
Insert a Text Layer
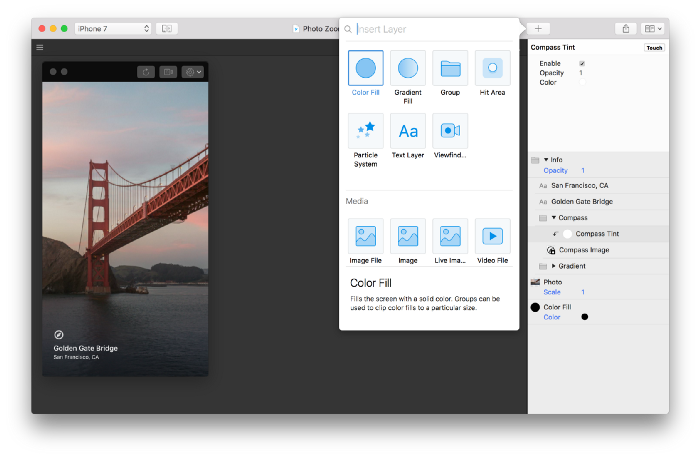(x=407, y=131)
